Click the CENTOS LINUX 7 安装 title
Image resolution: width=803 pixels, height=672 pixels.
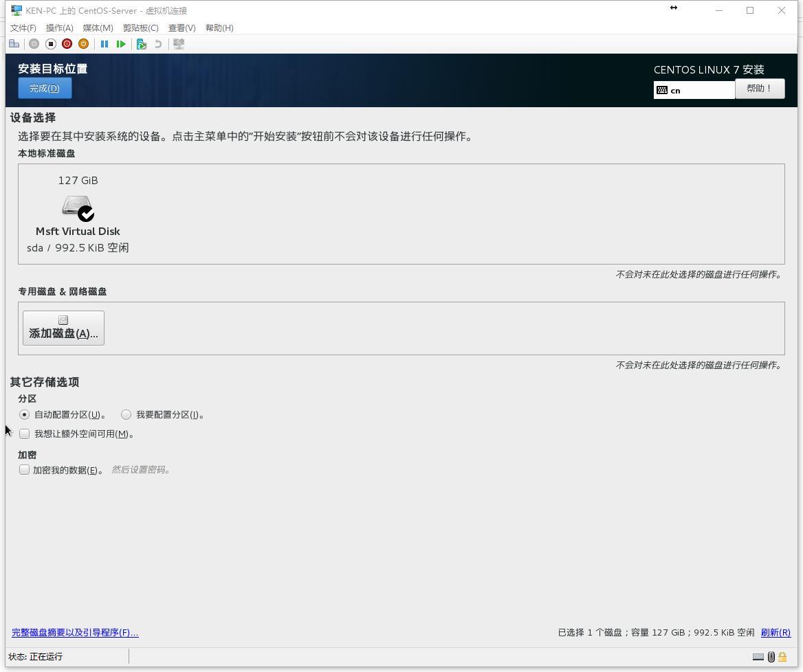pyautogui.click(x=709, y=69)
